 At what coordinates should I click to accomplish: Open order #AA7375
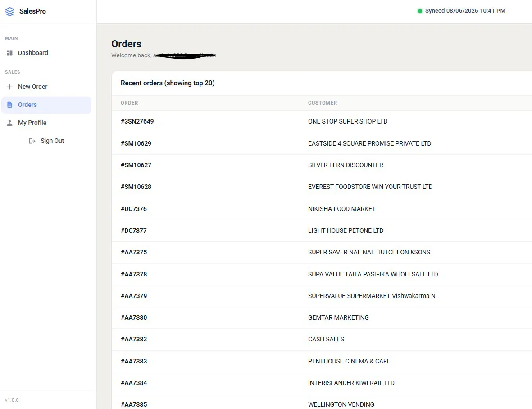pos(134,253)
